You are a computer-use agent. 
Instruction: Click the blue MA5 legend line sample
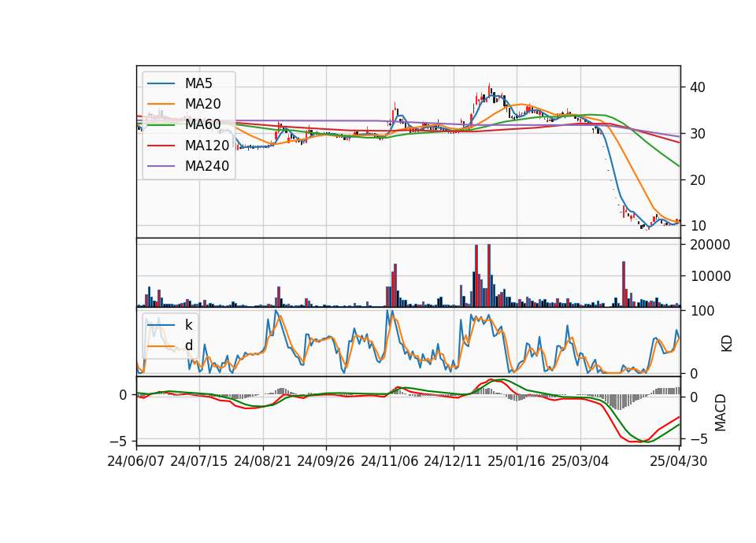[x=161, y=83]
